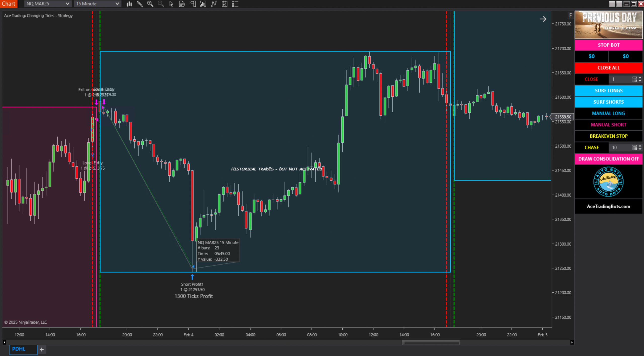Open the bar type candlestick icon
Screen dimensions: 644x356
(129, 4)
